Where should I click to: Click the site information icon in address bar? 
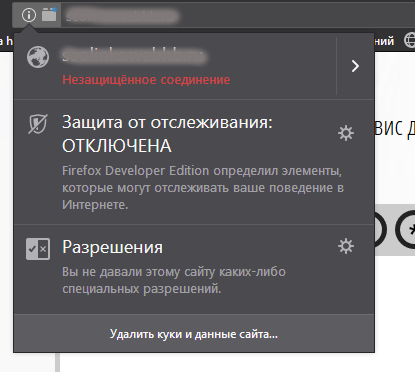(29, 15)
